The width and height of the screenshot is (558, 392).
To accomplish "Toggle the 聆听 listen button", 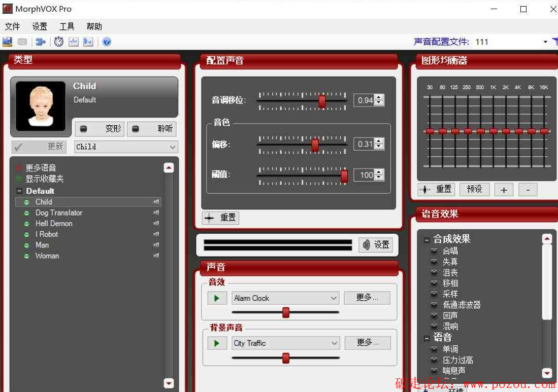I will coord(152,128).
